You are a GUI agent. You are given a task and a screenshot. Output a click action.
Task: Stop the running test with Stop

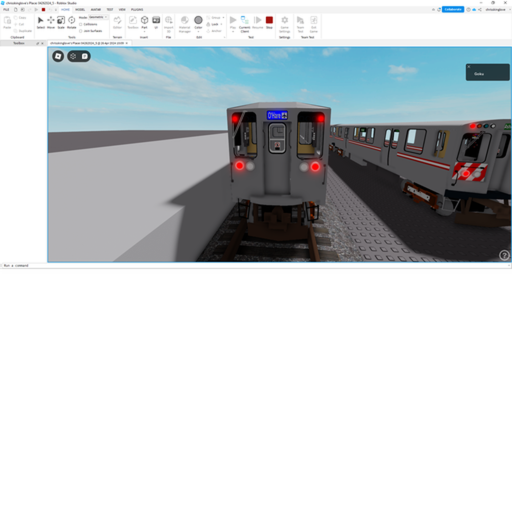269,22
